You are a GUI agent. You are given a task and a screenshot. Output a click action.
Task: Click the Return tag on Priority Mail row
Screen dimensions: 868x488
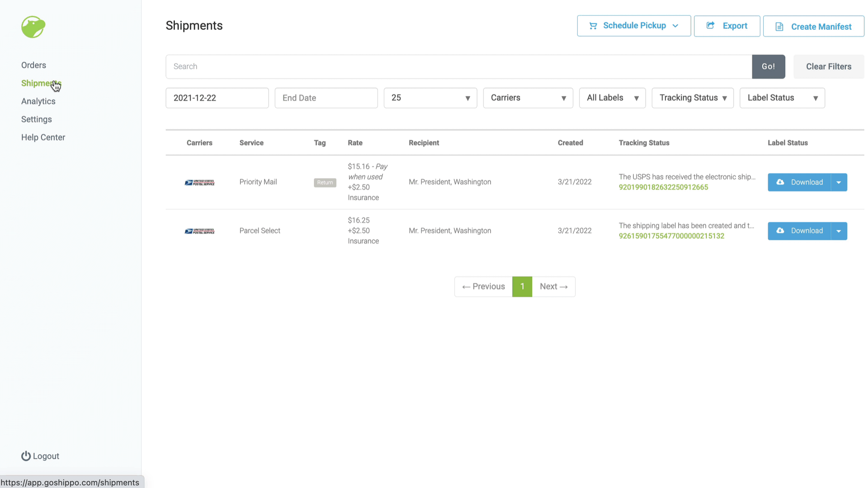[x=325, y=183]
